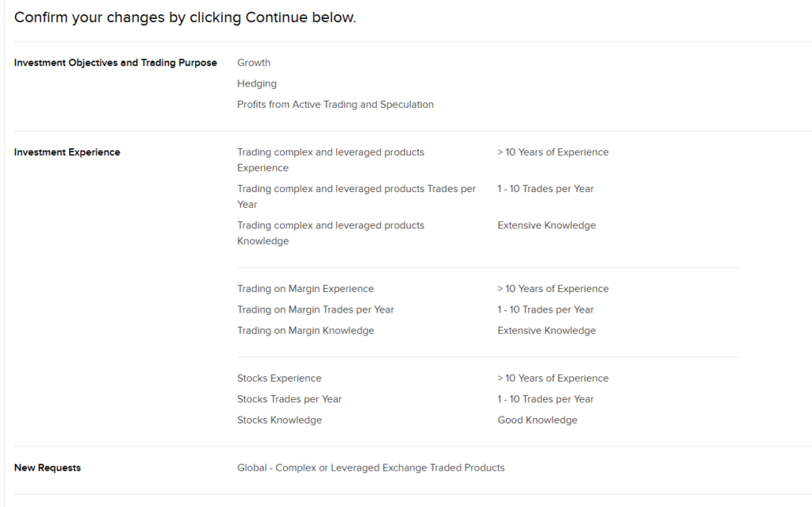Click the Stocks Knowledge row label

[279, 420]
